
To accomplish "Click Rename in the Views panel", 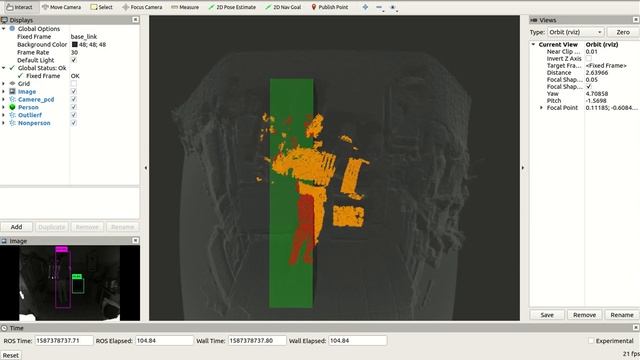I will point(622,315).
